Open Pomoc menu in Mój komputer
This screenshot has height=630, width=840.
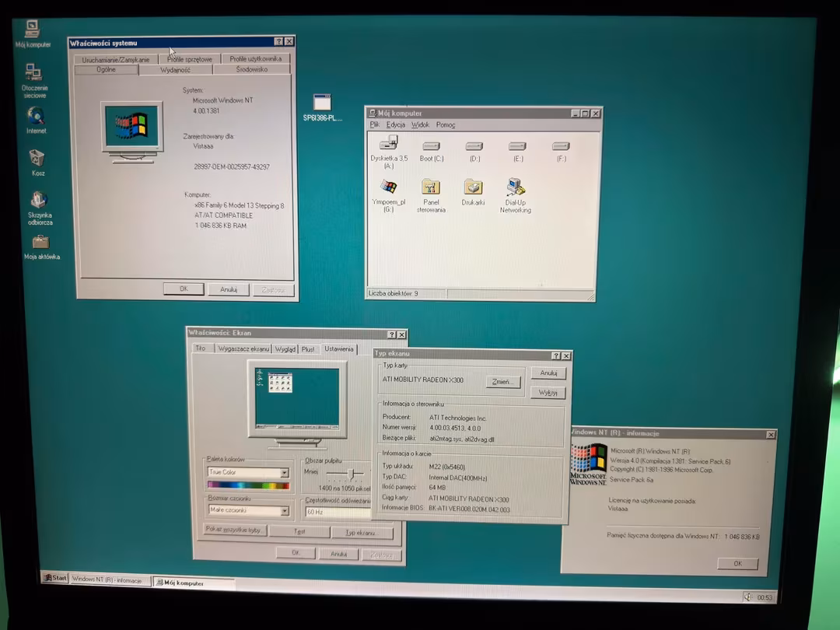[445, 124]
